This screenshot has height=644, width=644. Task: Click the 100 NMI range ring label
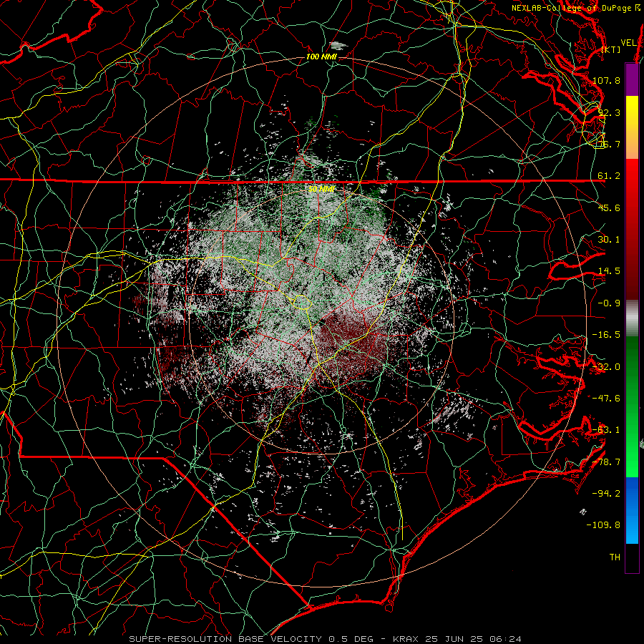pyautogui.click(x=321, y=57)
